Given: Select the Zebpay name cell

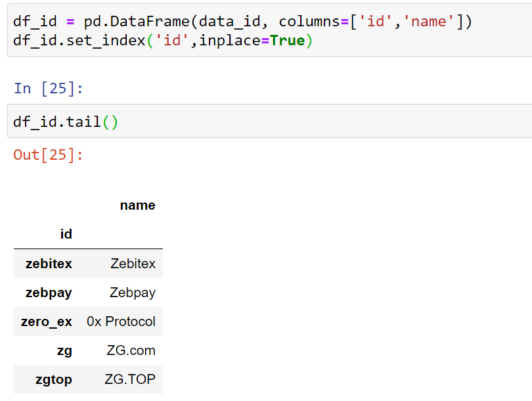Looking at the screenshot, I should pos(121,293).
